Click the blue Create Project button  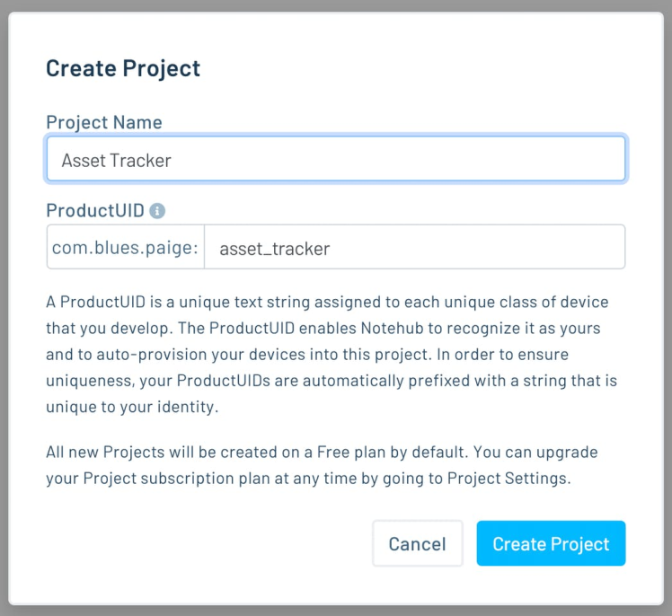click(551, 543)
